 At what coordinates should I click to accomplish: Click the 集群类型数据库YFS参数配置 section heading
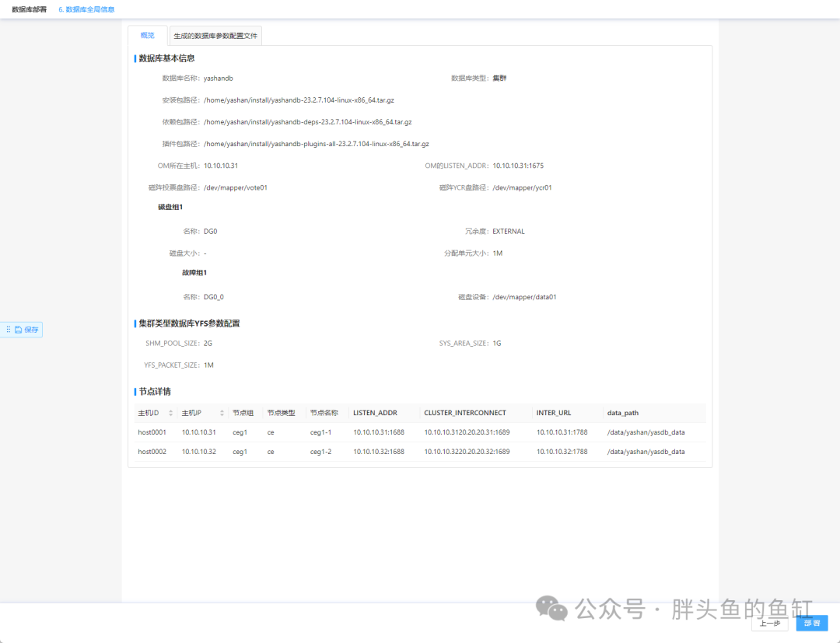tap(189, 323)
